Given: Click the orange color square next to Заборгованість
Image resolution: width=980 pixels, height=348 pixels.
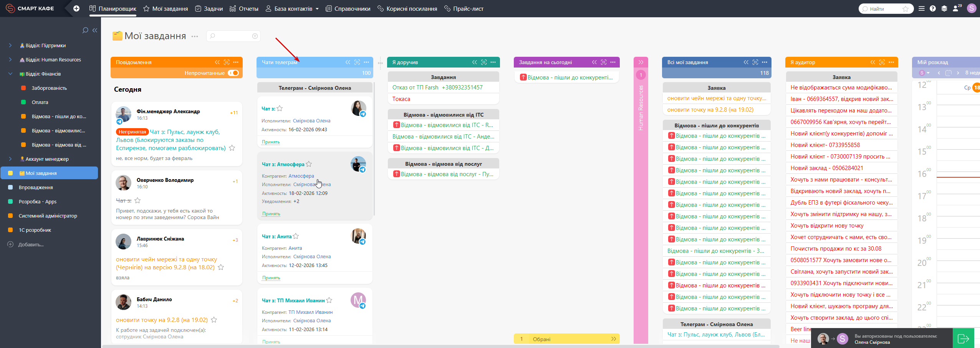Looking at the screenshot, I should (23, 88).
